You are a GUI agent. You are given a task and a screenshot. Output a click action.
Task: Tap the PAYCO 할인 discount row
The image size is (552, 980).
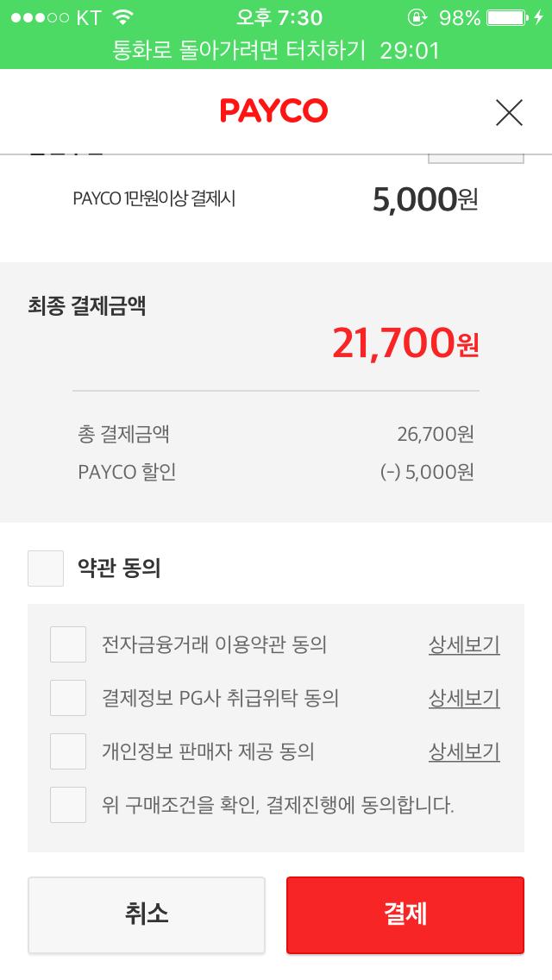pyautogui.click(x=276, y=472)
